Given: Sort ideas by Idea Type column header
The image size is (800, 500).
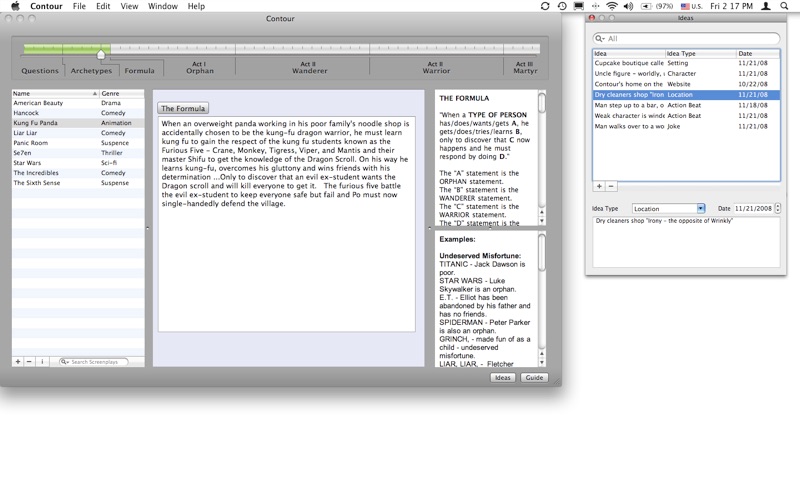Looking at the screenshot, I should (x=701, y=53).
